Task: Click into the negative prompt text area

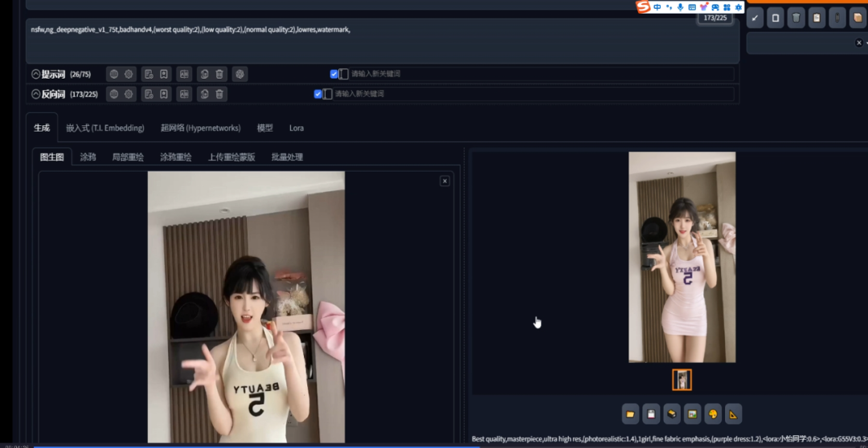Action: pos(383,42)
